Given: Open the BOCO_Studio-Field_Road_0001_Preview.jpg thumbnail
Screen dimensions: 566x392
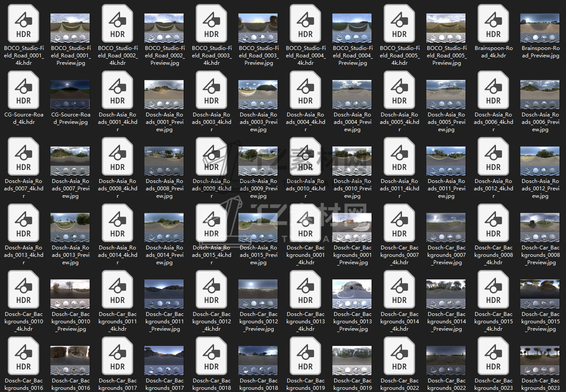Looking at the screenshot, I should pyautogui.click(x=70, y=28).
